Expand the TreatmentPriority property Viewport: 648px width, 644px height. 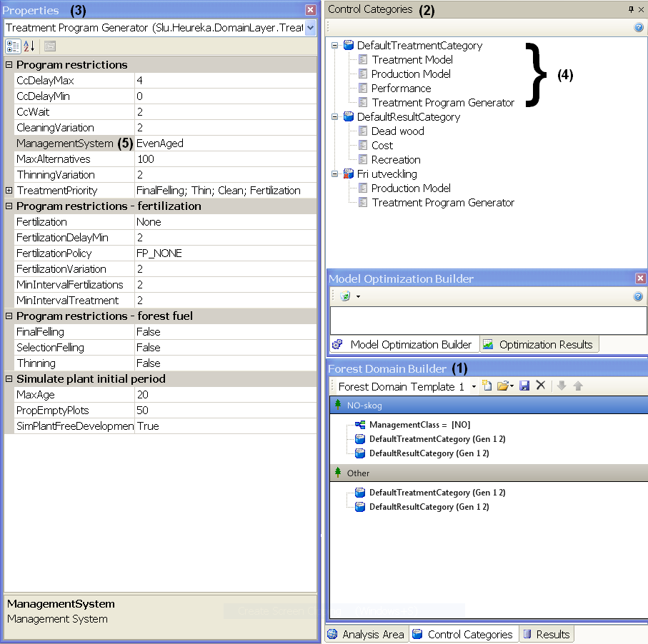click(x=9, y=190)
